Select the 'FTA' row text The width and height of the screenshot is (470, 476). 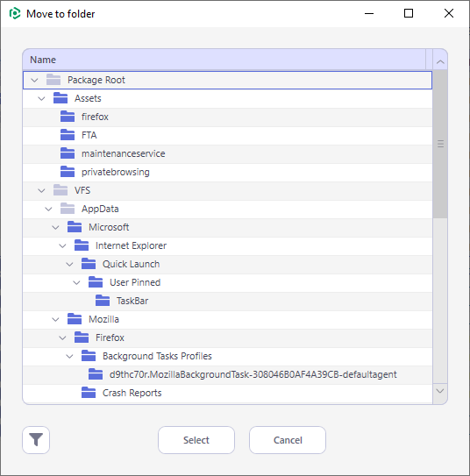[89, 135]
